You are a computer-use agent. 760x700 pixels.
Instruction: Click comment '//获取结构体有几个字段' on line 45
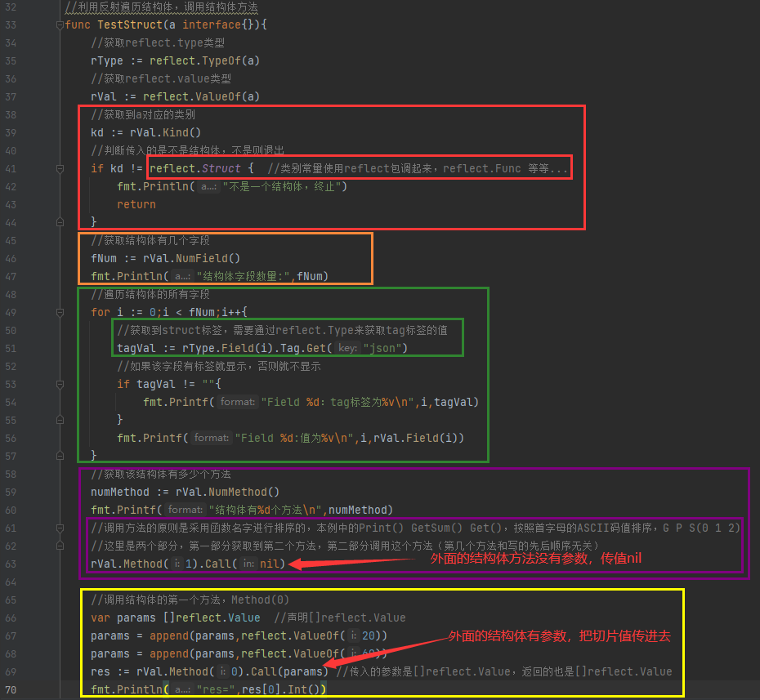pos(150,240)
